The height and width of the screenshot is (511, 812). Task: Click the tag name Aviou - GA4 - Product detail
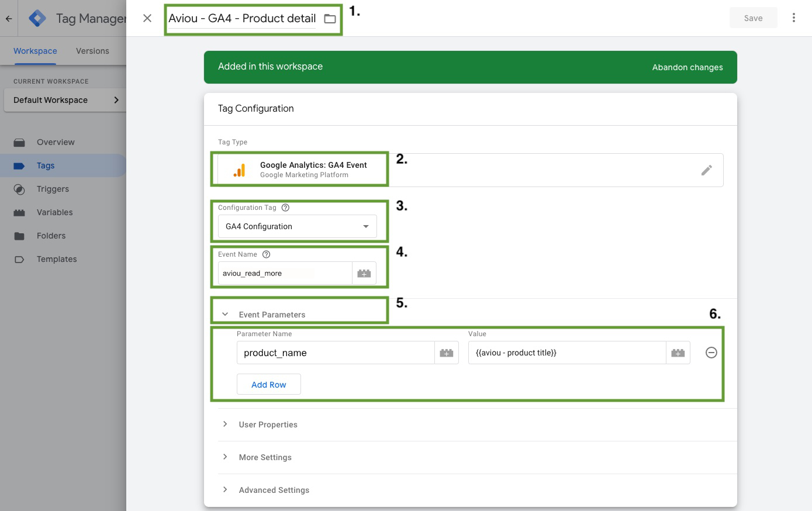coord(242,18)
